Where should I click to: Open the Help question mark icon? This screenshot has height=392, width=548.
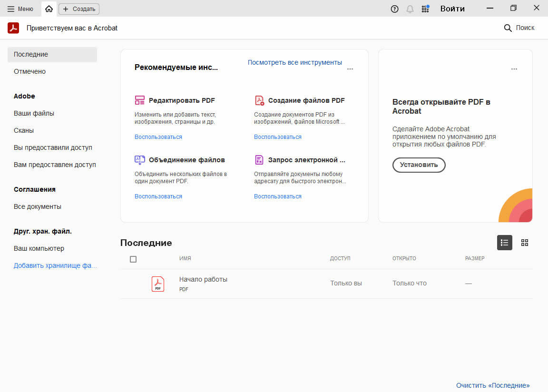coord(394,9)
